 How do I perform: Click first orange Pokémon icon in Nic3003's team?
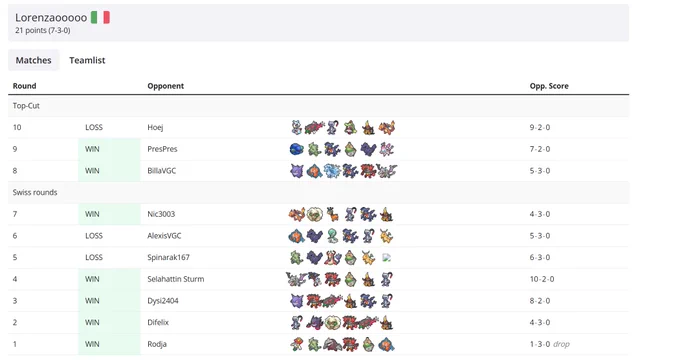click(x=297, y=214)
